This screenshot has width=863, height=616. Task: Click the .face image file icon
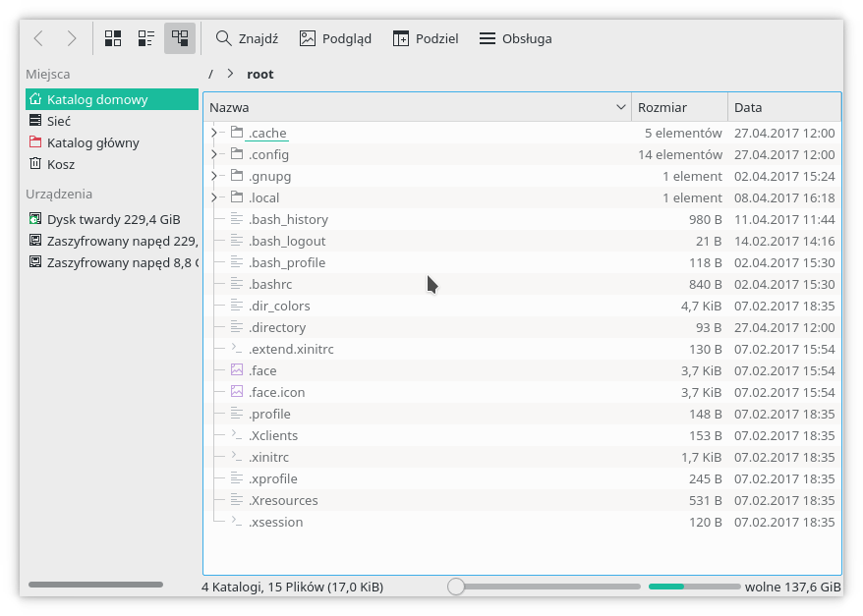237,370
